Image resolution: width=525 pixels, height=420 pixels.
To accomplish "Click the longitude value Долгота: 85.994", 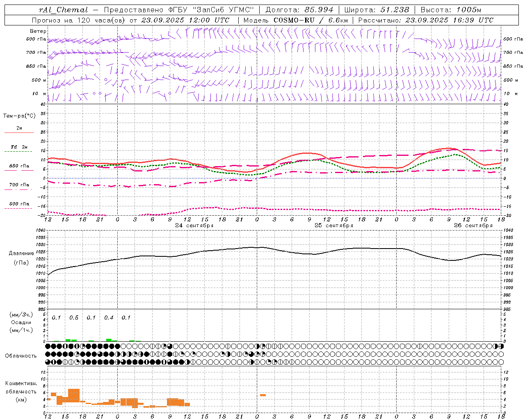I will coord(300,10).
